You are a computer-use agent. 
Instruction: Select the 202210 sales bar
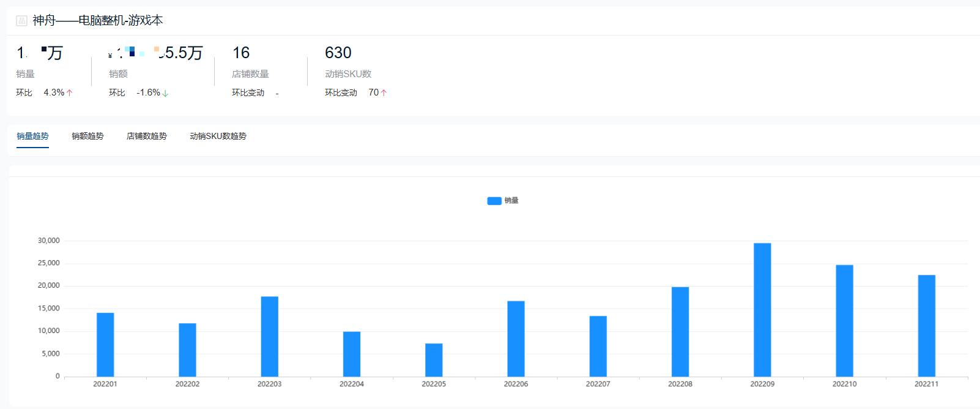[844, 321]
